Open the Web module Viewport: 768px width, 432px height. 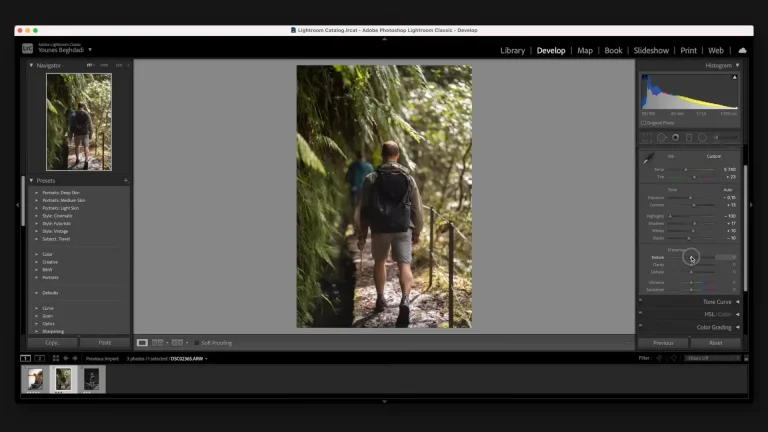coord(716,50)
